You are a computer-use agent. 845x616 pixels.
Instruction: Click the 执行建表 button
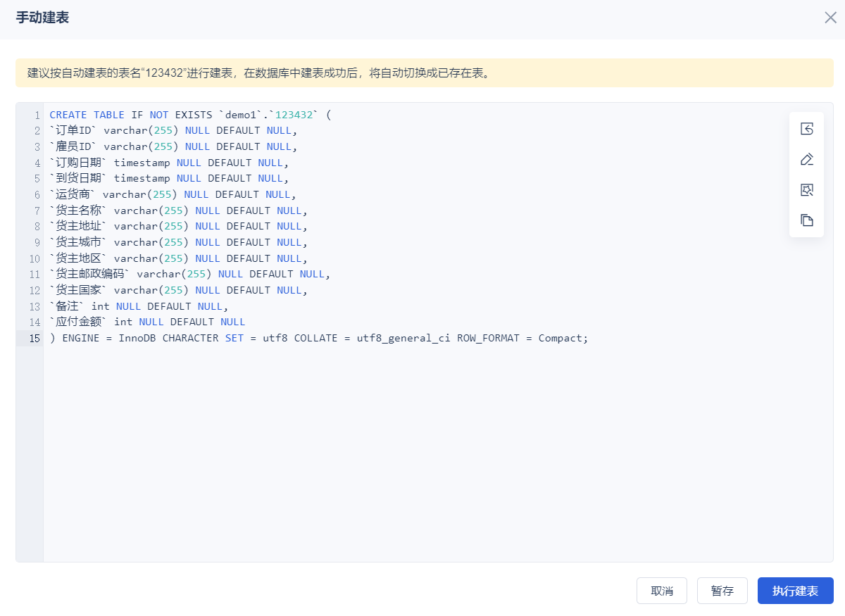pos(796,591)
